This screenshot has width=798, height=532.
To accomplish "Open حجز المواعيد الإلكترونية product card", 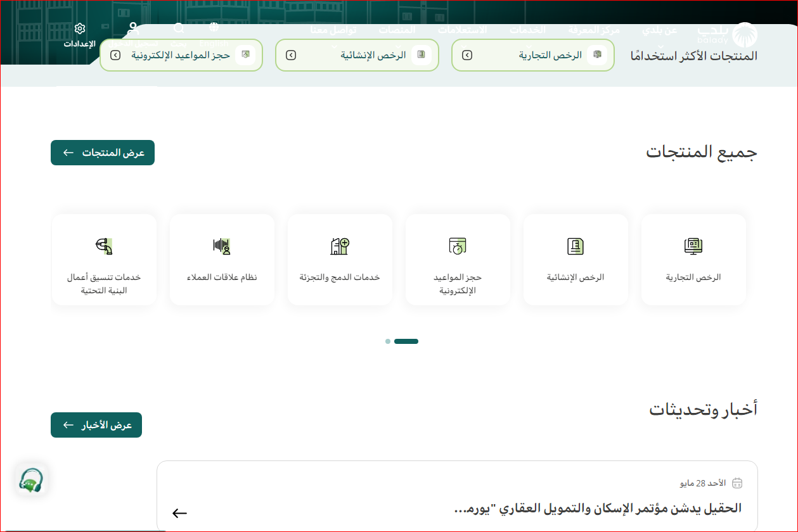I will (x=458, y=259).
